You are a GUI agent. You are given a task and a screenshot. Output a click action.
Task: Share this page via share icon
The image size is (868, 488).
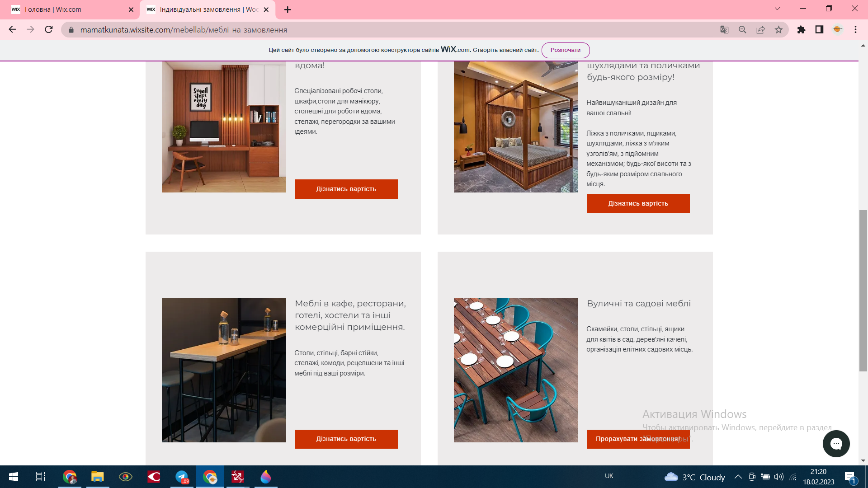pos(760,30)
